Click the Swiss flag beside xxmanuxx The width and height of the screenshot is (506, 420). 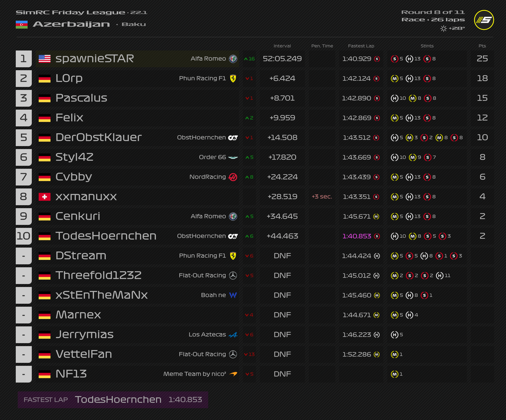[x=45, y=197]
